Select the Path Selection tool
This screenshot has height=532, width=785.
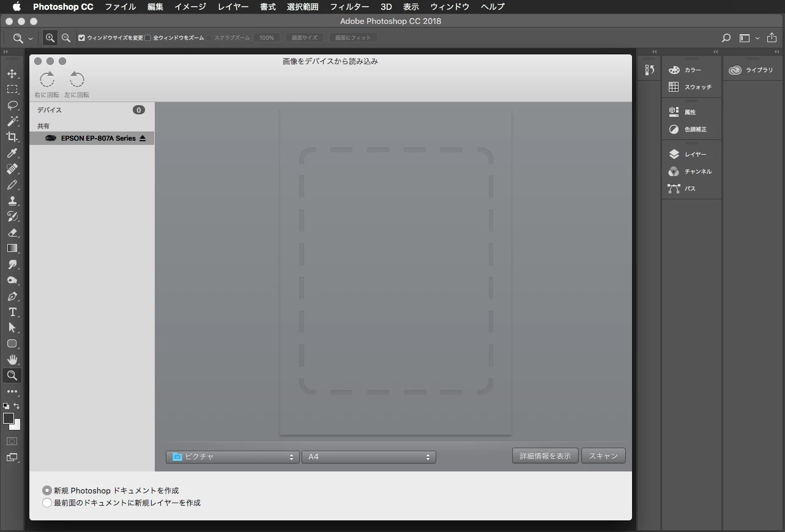pyautogui.click(x=12, y=328)
